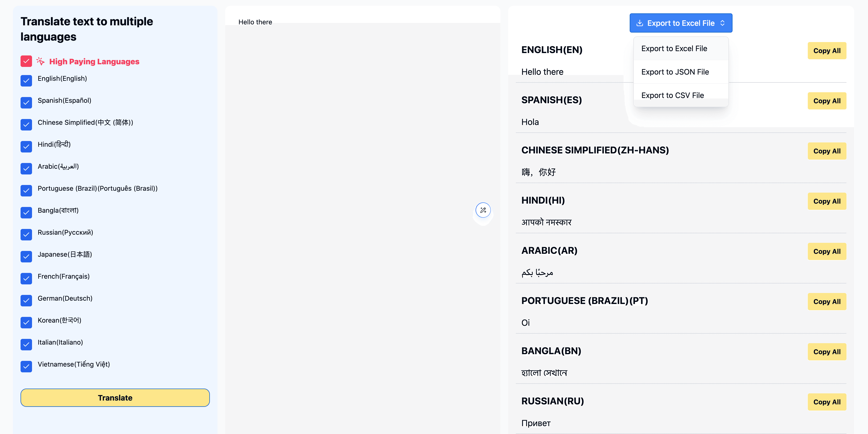Uncheck the German(Deutsch) checkbox
The width and height of the screenshot is (868, 434).
coord(26,300)
